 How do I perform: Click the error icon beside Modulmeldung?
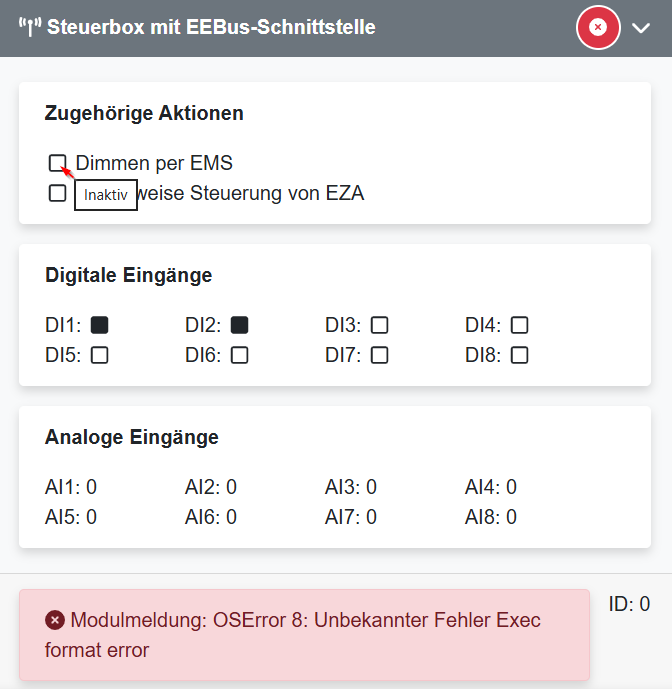pos(55,621)
